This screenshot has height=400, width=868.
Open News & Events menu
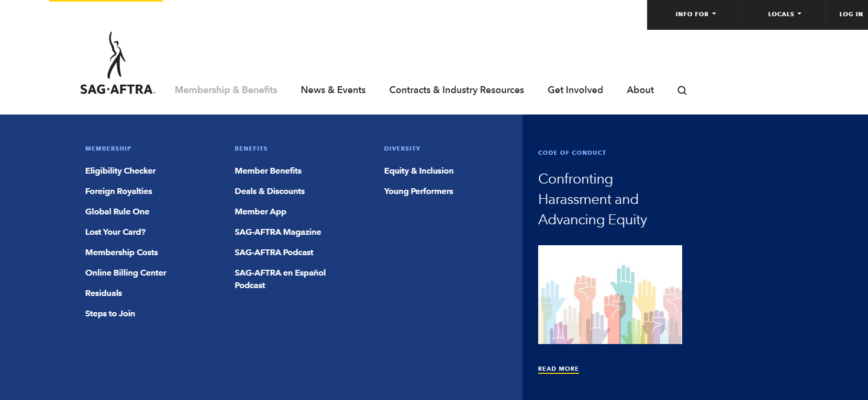pos(333,90)
